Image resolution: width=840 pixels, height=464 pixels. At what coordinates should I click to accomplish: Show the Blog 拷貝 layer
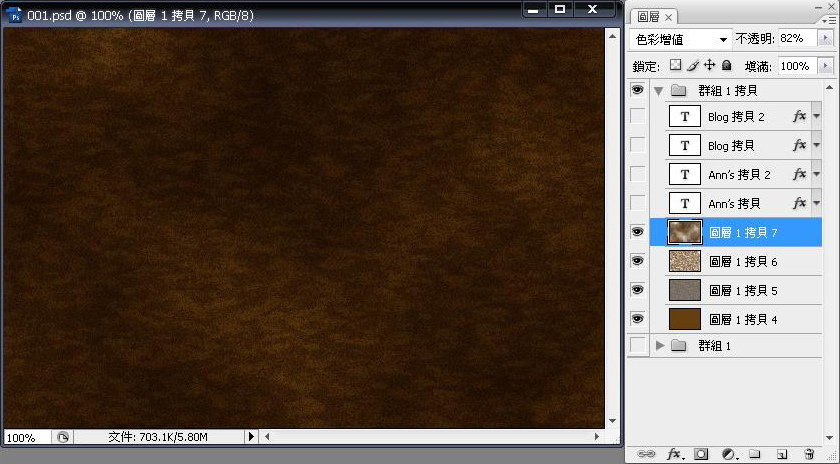[637, 145]
